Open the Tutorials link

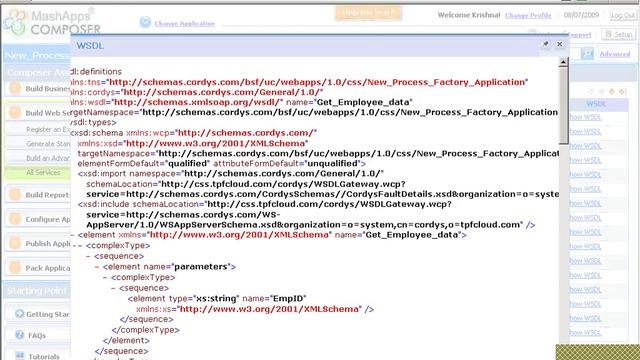(44, 356)
